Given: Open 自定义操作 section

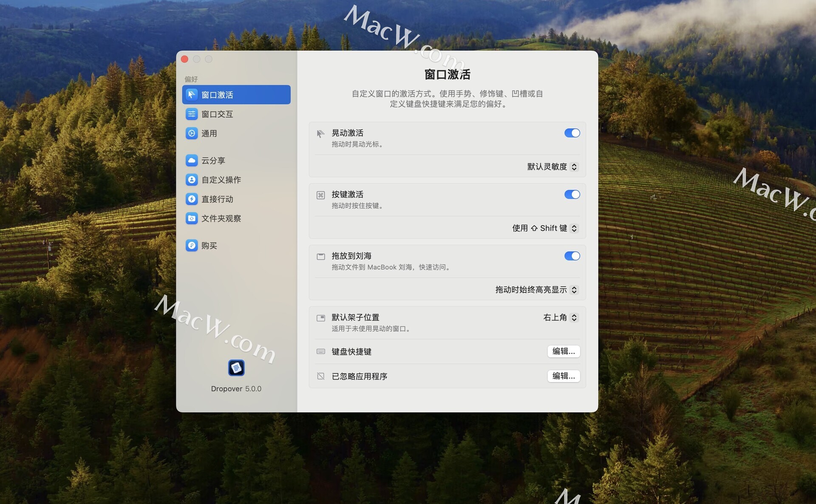Looking at the screenshot, I should click(236, 180).
